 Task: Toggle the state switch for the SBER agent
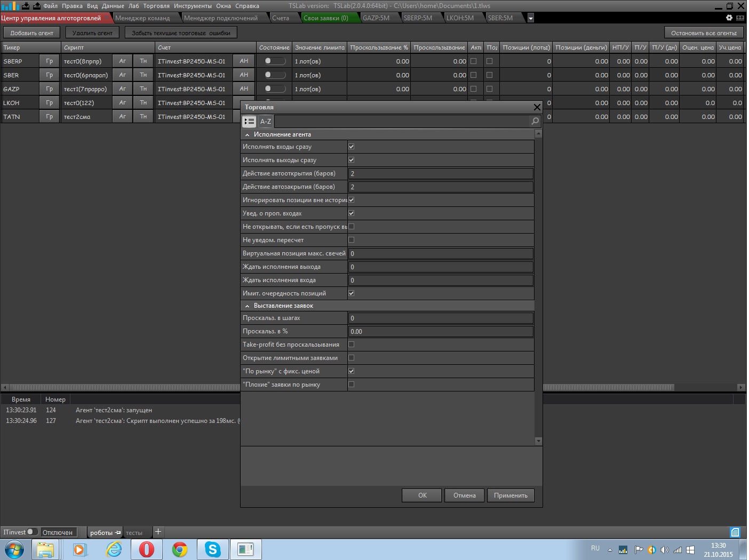(x=275, y=75)
